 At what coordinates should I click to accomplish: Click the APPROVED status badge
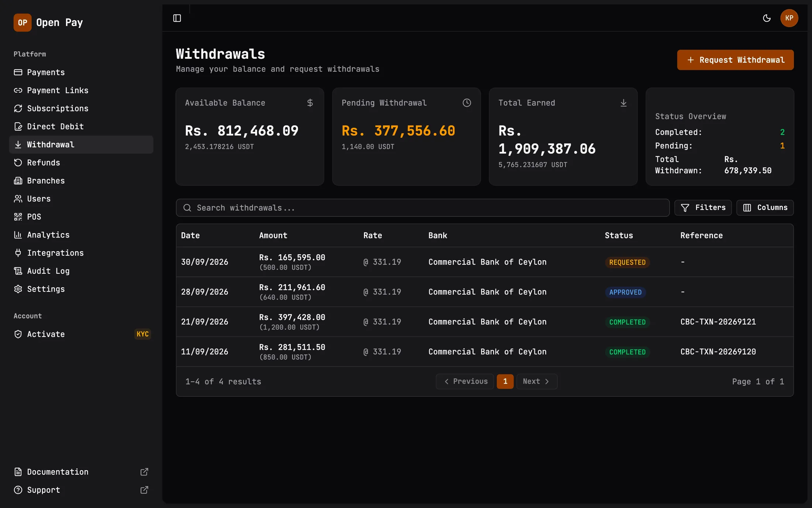(625, 292)
